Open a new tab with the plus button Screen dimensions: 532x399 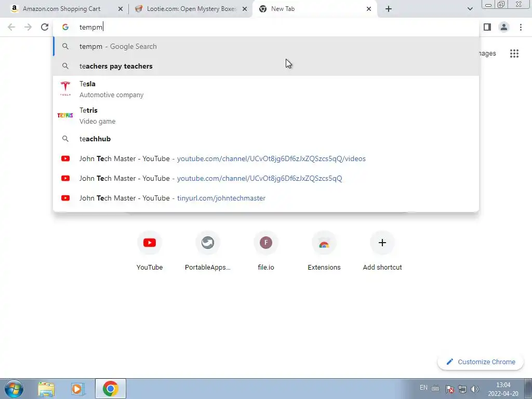[x=389, y=9]
